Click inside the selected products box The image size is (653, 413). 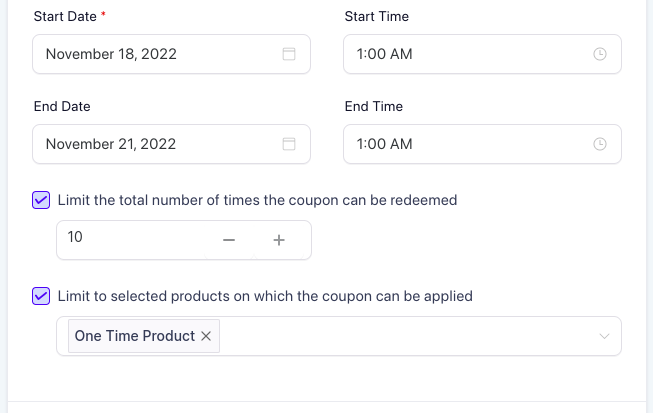click(400, 336)
